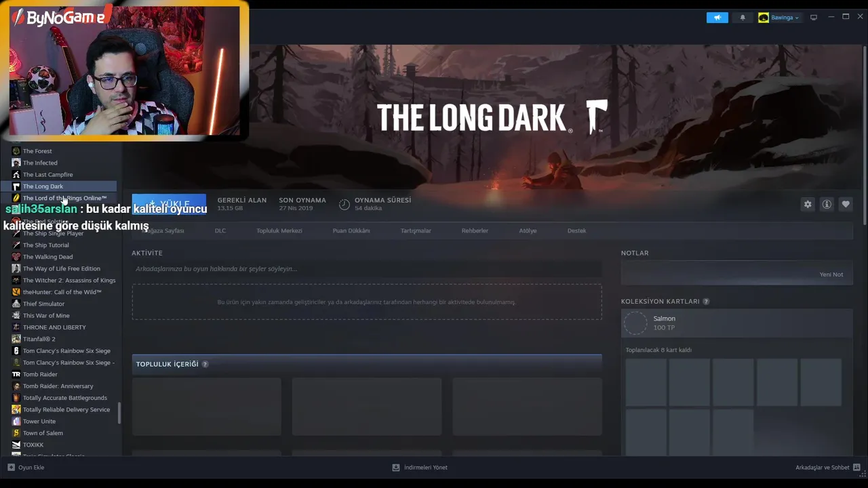This screenshot has width=868, height=488.
Task: Click Yeni Not button
Action: (x=831, y=274)
